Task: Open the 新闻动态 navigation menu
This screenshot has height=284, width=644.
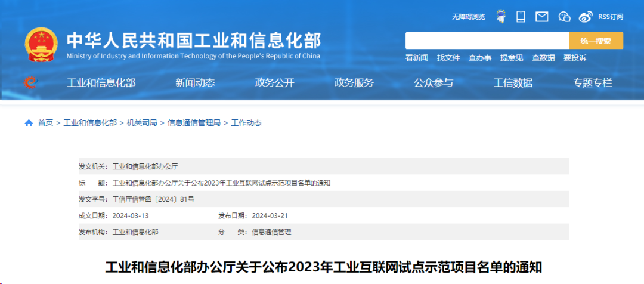Action: (195, 82)
